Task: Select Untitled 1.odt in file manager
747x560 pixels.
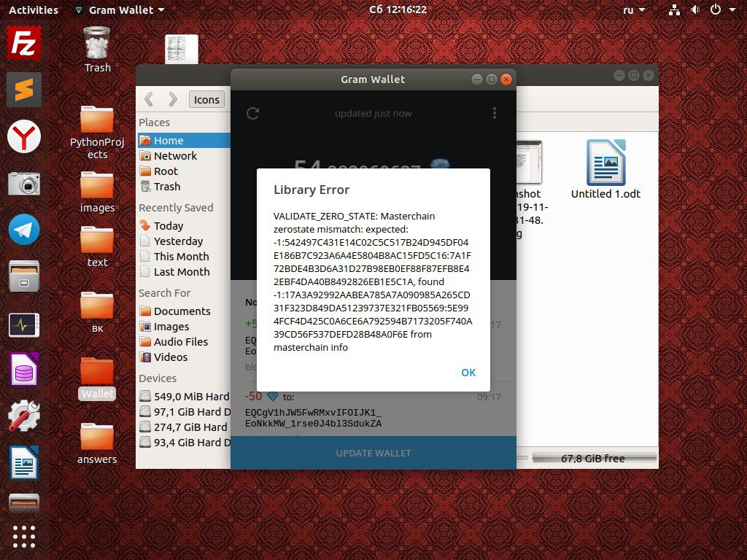Action: click(x=605, y=169)
